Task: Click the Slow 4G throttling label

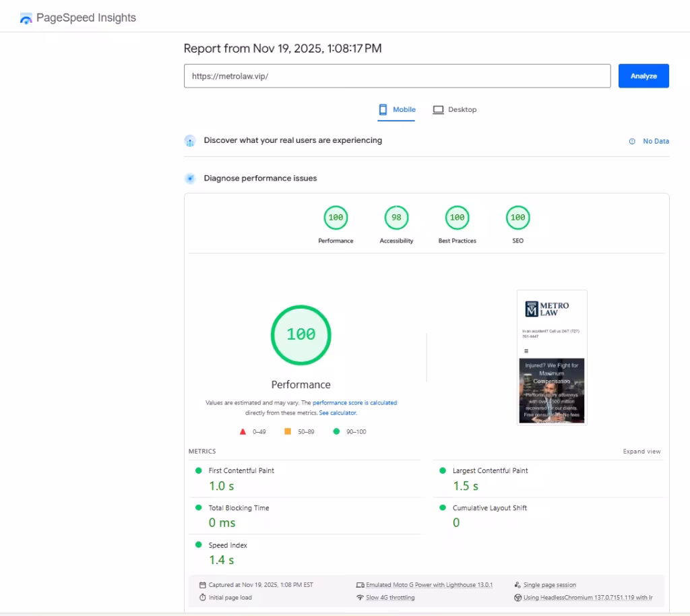Action: tap(390, 598)
